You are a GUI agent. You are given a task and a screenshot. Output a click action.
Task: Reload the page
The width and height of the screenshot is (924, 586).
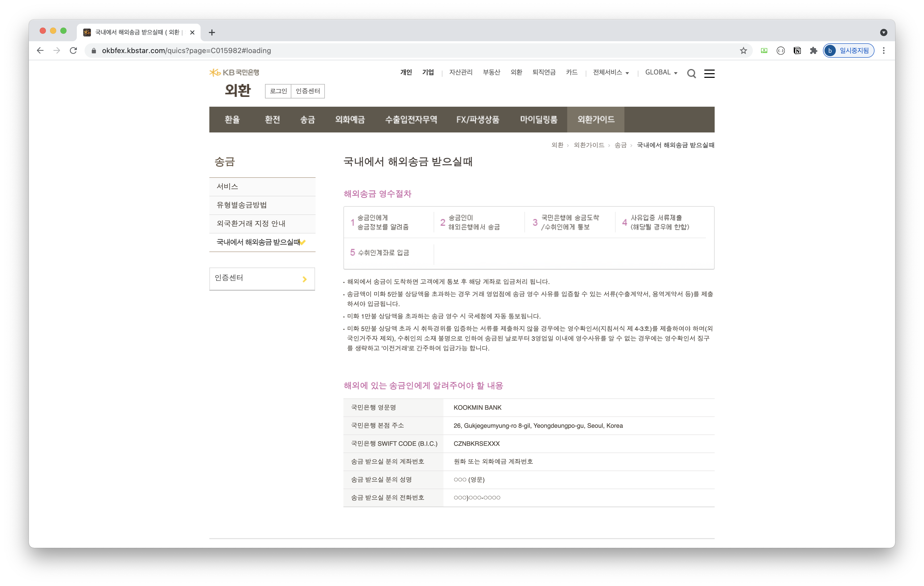pyautogui.click(x=73, y=51)
